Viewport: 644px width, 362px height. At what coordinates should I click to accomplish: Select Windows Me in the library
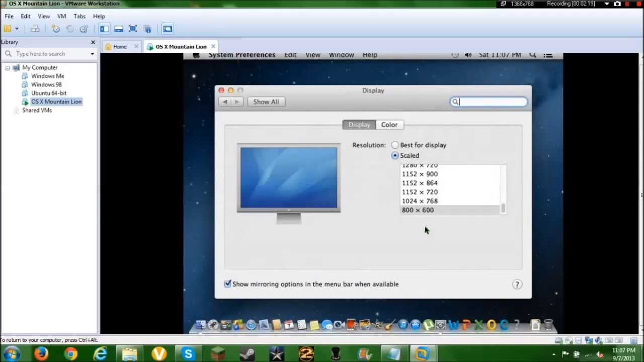point(47,76)
